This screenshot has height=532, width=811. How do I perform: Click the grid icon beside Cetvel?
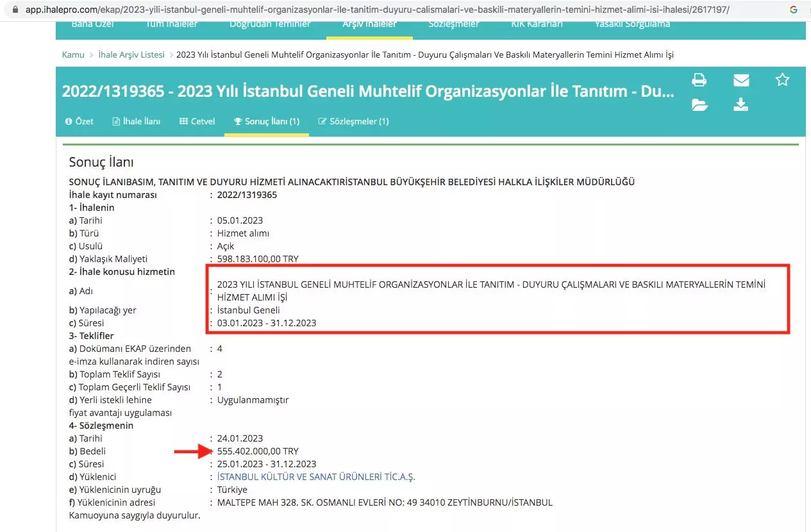click(x=183, y=121)
